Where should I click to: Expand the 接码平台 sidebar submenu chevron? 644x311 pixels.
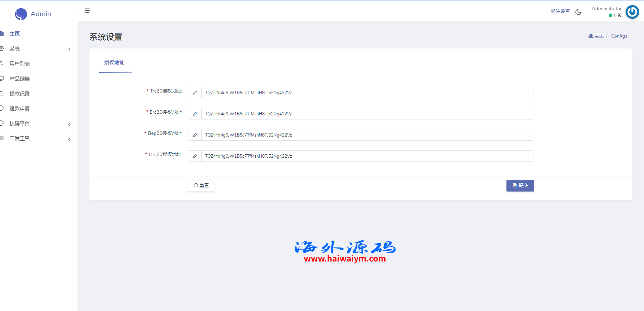click(69, 124)
